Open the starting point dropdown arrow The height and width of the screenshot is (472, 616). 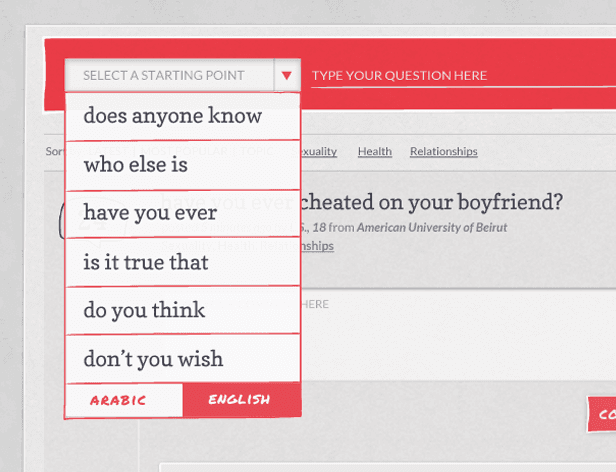coord(287,75)
